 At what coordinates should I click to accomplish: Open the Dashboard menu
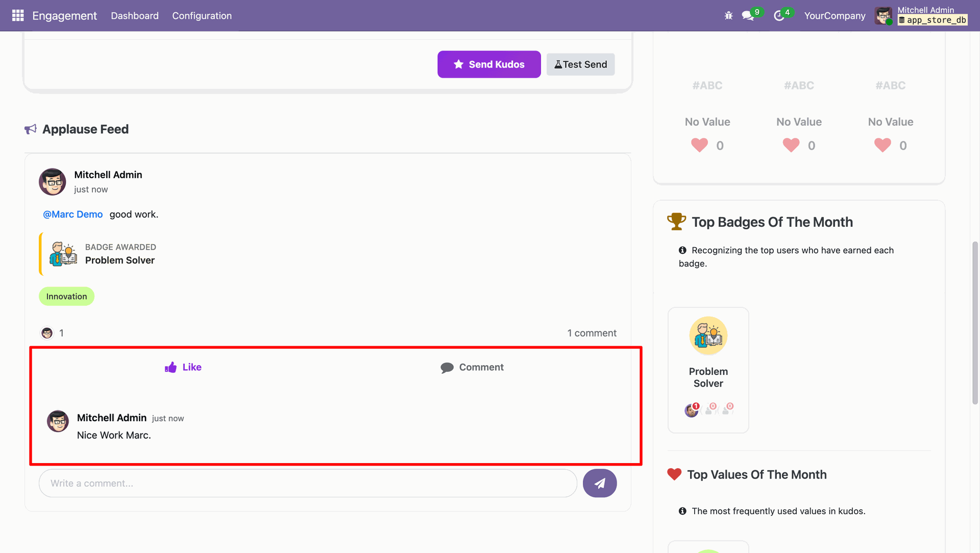pos(135,16)
